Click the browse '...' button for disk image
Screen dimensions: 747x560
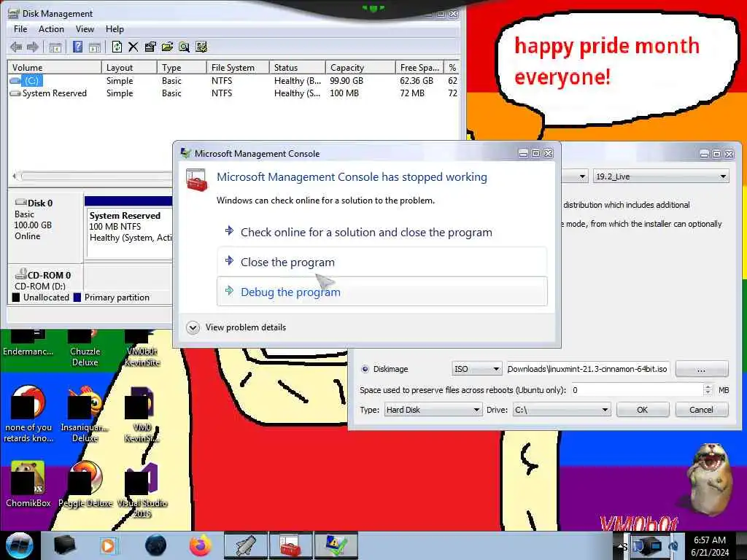(701, 369)
